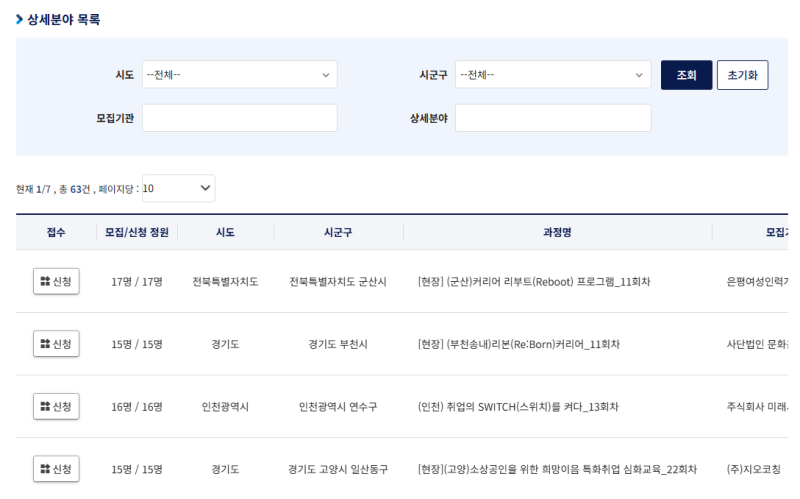Viewport: 800px width, 499px height.
Task: Click the (주)지오코칭 organization cell
Action: 754,469
